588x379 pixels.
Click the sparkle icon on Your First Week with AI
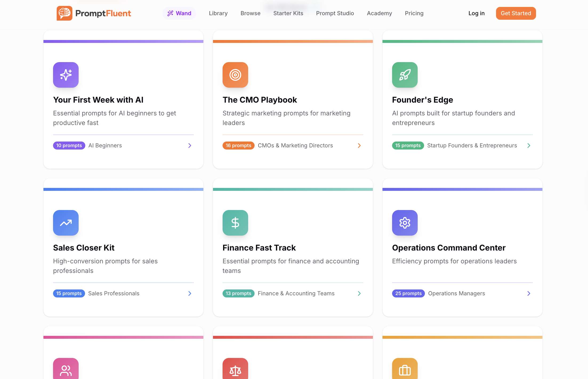66,75
